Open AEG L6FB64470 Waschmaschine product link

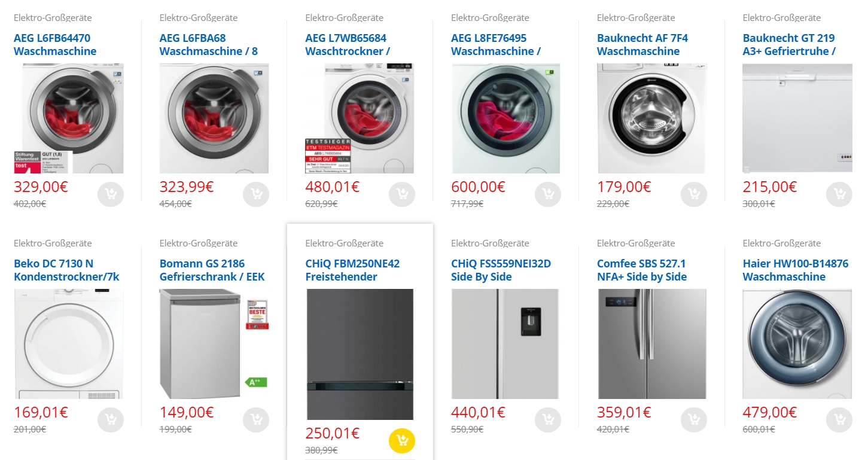point(55,45)
